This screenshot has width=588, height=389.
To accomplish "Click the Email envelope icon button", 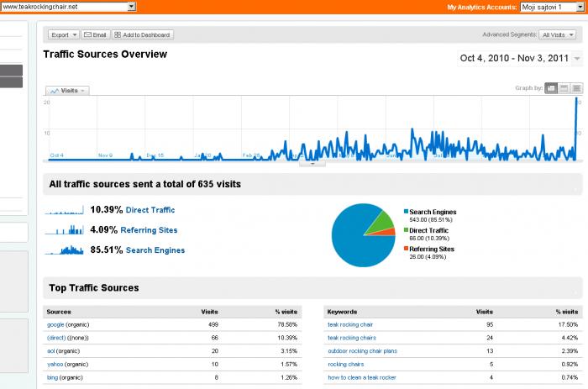I will pyautogui.click(x=87, y=35).
